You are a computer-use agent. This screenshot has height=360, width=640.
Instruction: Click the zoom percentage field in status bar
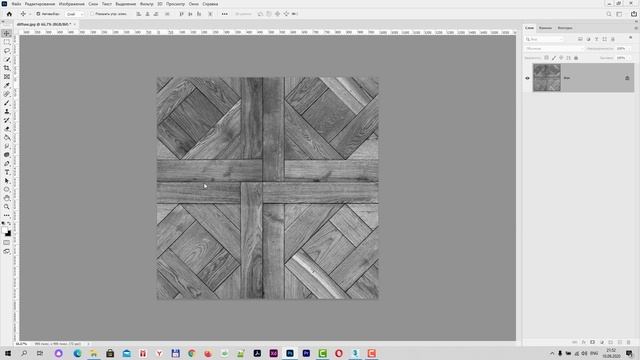(21, 344)
